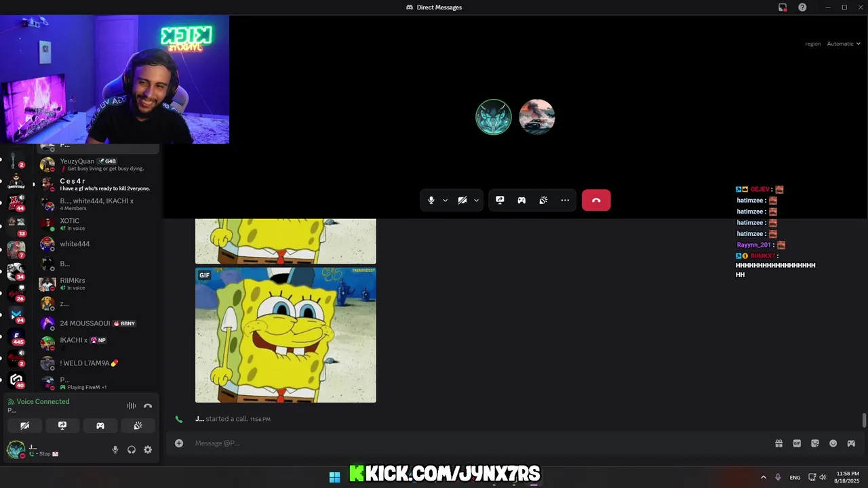This screenshot has height=488, width=868.
Task: Open the conversation showing Playing FiveM
Action: tap(97, 383)
